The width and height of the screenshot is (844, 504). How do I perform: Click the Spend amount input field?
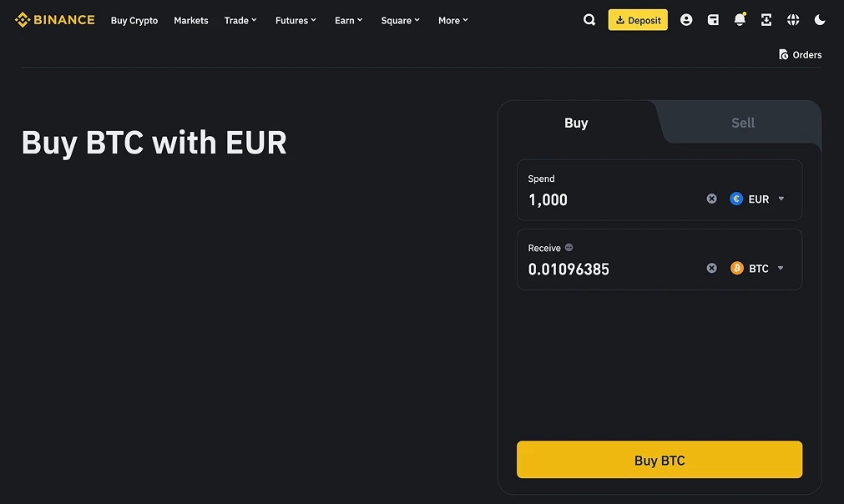[609, 199]
